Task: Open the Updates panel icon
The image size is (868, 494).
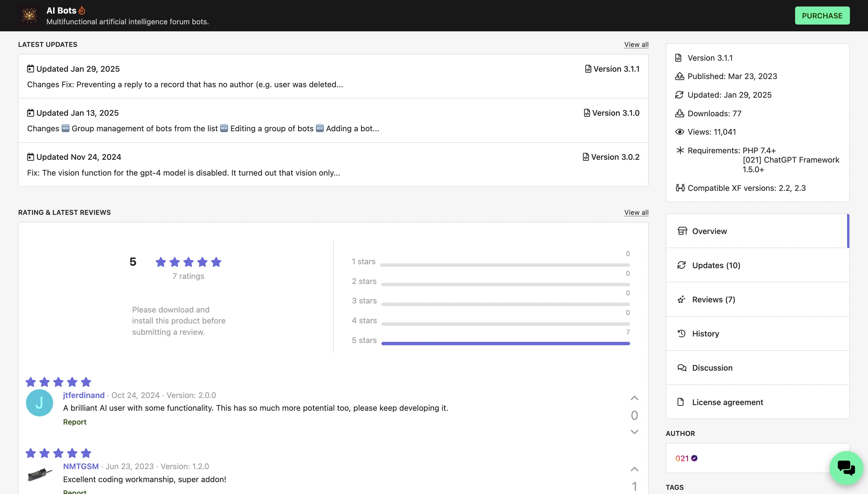Action: coord(682,265)
